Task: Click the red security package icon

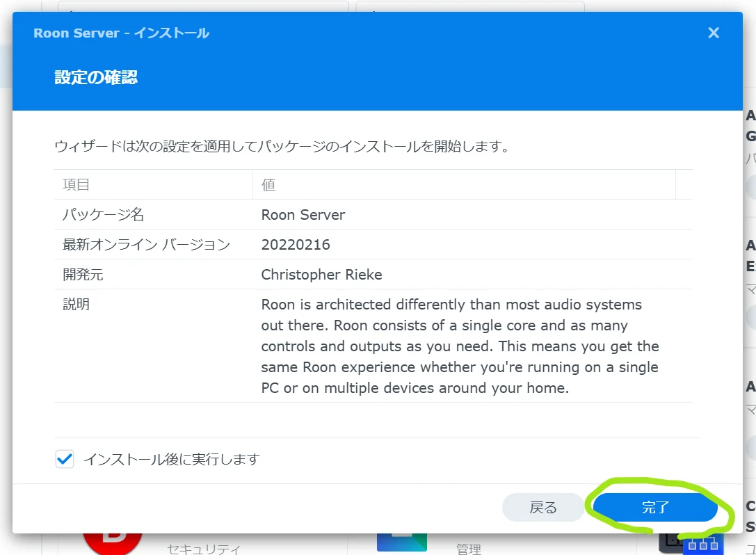Action: point(112,541)
